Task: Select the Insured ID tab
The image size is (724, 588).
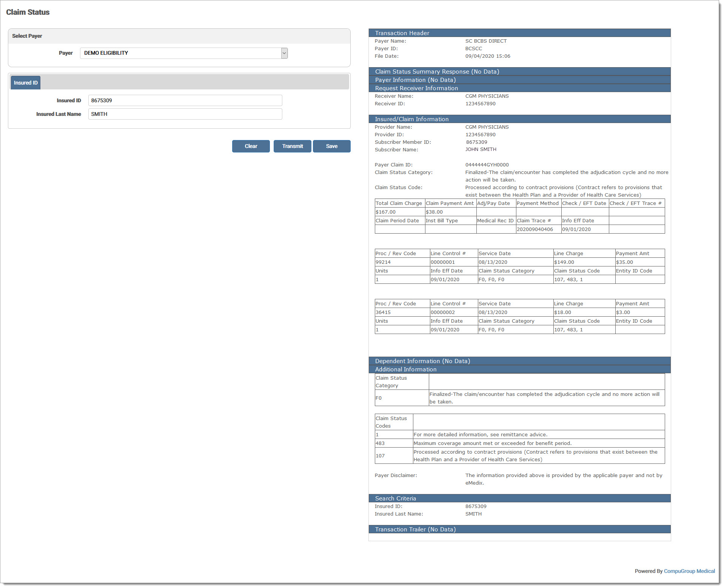Action: (26, 83)
